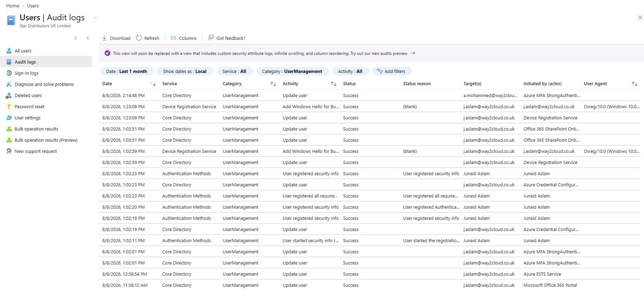This screenshot has height=290, width=644.
Task: Click the Columns list icon
Action: [x=173, y=38]
